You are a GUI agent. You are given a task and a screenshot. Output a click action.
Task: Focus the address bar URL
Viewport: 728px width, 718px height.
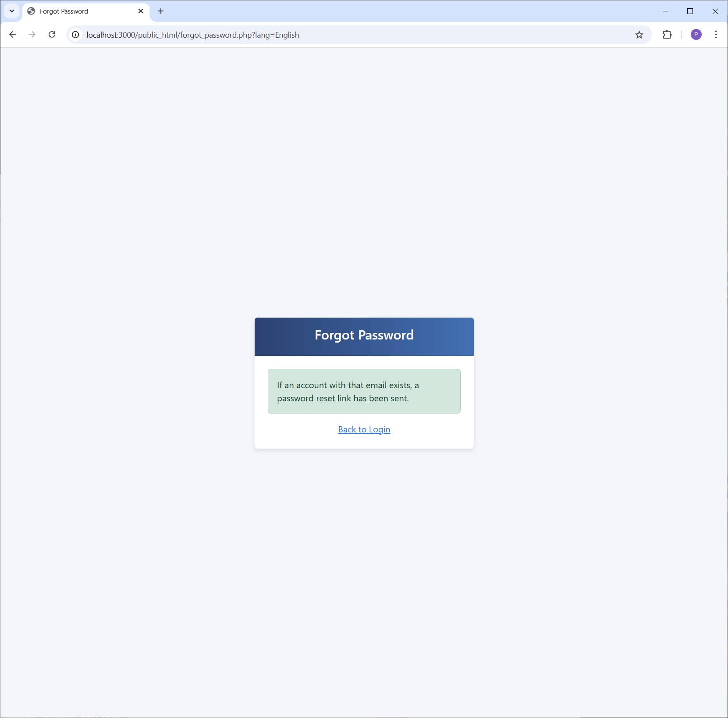click(x=193, y=35)
